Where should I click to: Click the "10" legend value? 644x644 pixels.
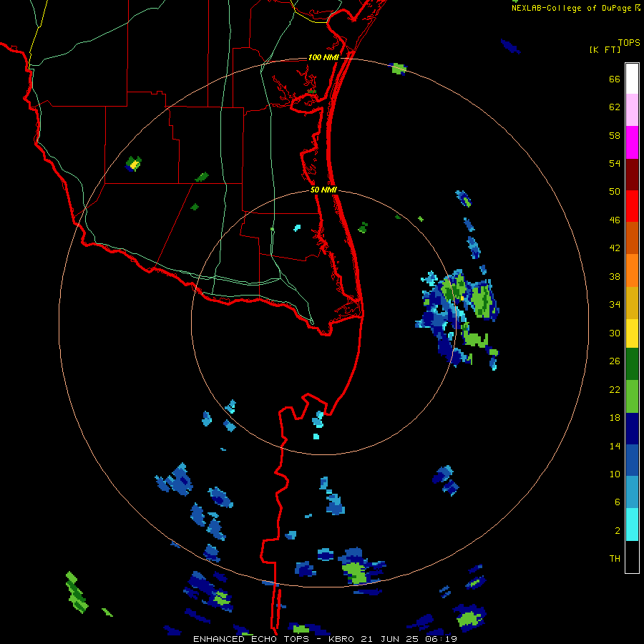point(615,474)
